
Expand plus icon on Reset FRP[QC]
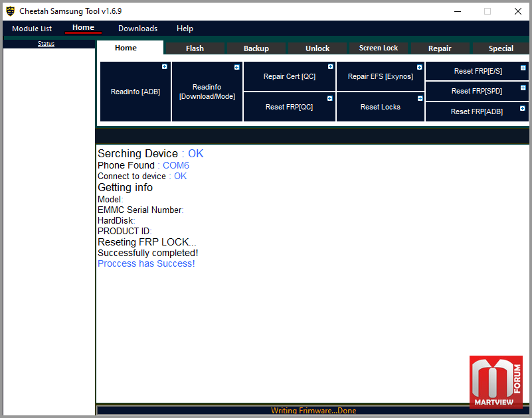[x=330, y=98]
